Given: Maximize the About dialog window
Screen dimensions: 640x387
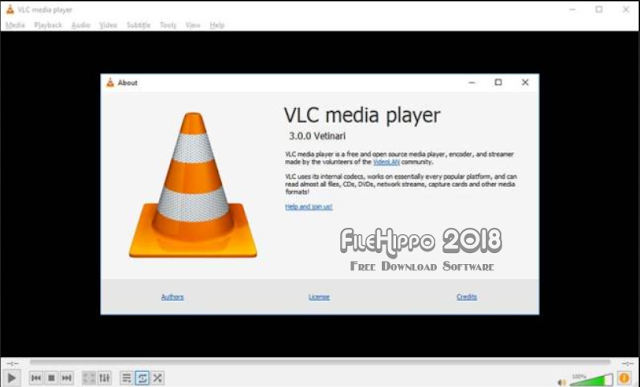Looking at the screenshot, I should [498, 82].
